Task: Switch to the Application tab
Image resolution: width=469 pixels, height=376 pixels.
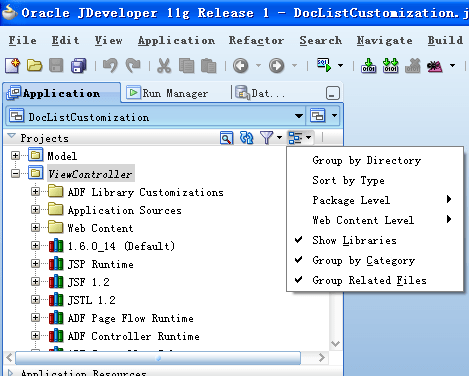Action: pyautogui.click(x=61, y=93)
